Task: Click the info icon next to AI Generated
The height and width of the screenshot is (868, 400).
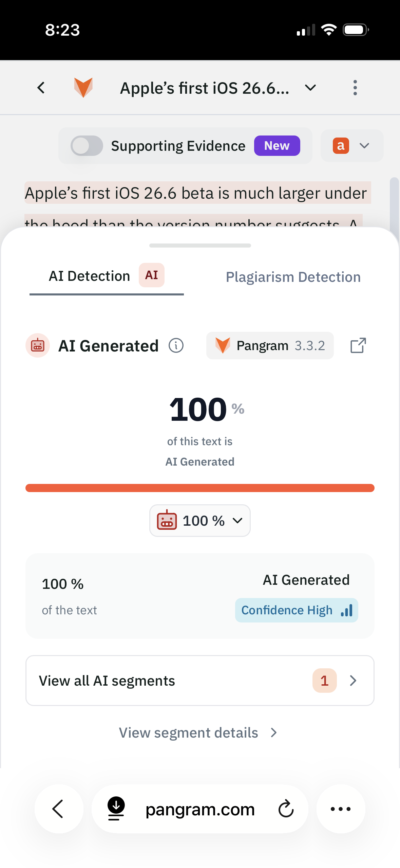Action: [176, 346]
